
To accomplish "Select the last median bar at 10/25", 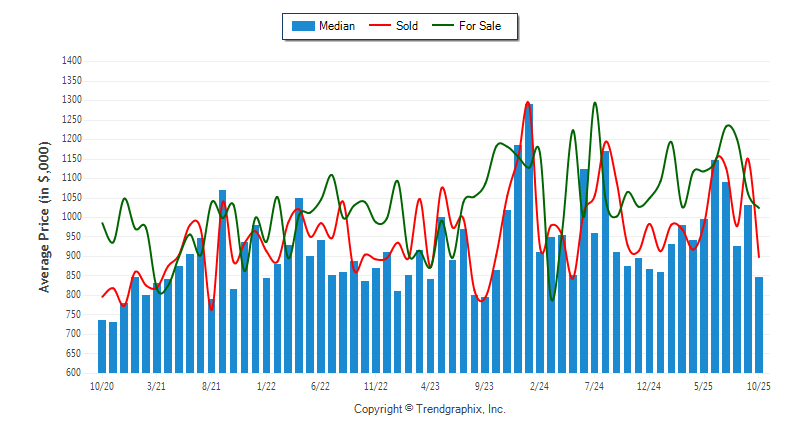I will pyautogui.click(x=759, y=324).
